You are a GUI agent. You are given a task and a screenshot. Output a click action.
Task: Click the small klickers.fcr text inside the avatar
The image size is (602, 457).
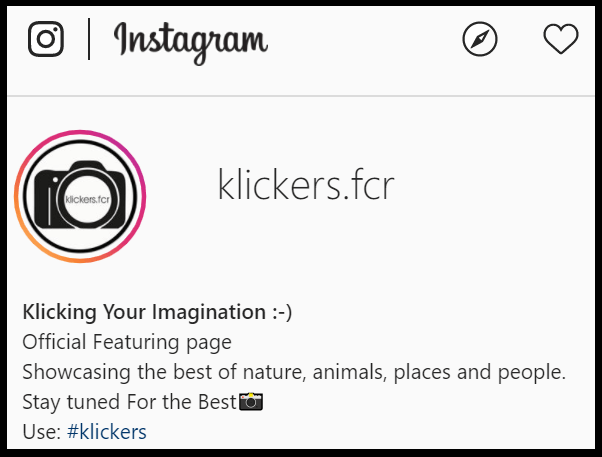[x=86, y=198]
